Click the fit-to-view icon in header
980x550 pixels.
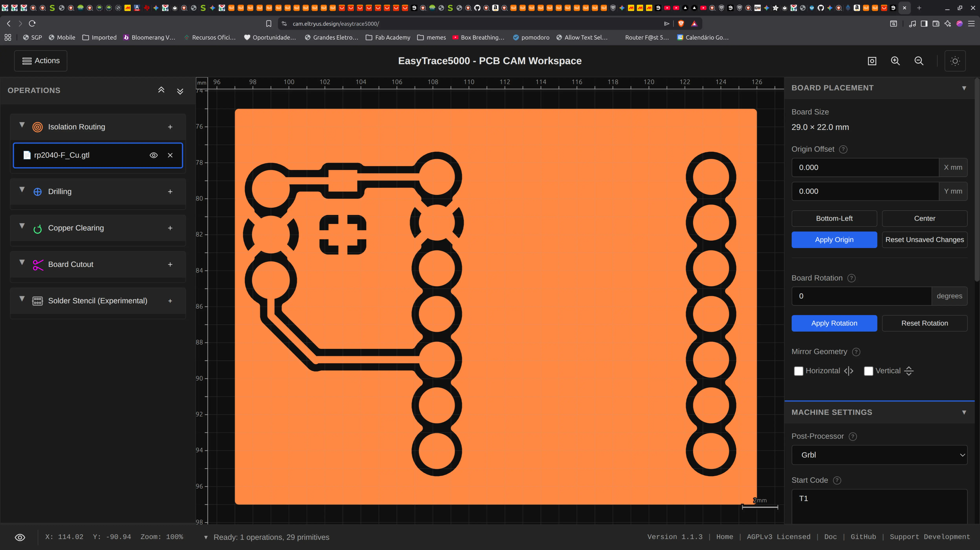click(872, 61)
